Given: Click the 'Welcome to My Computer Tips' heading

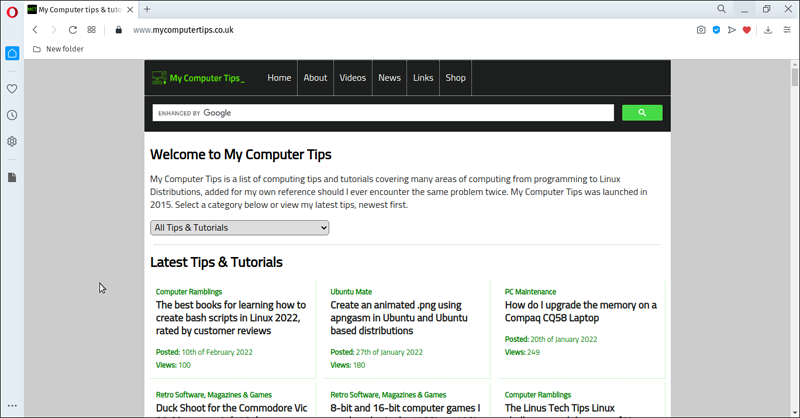Looking at the screenshot, I should tap(241, 155).
